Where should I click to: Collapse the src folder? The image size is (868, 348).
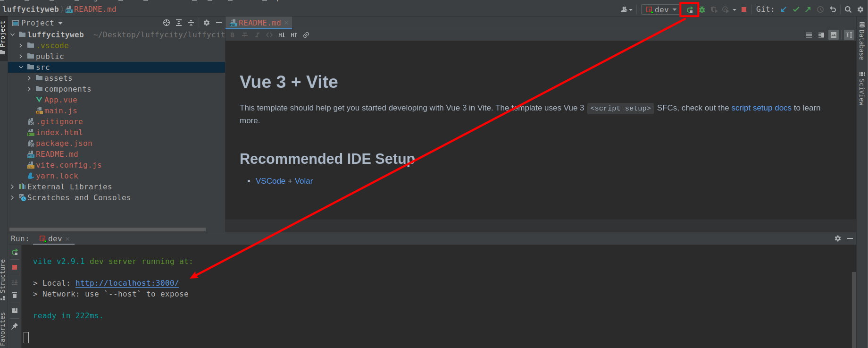[x=21, y=68]
